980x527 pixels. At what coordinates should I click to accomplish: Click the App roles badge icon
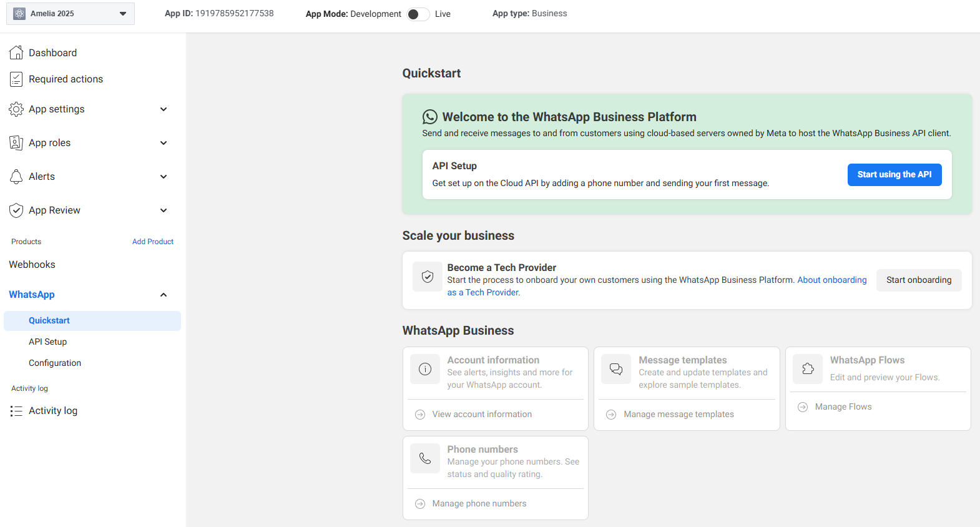point(16,143)
